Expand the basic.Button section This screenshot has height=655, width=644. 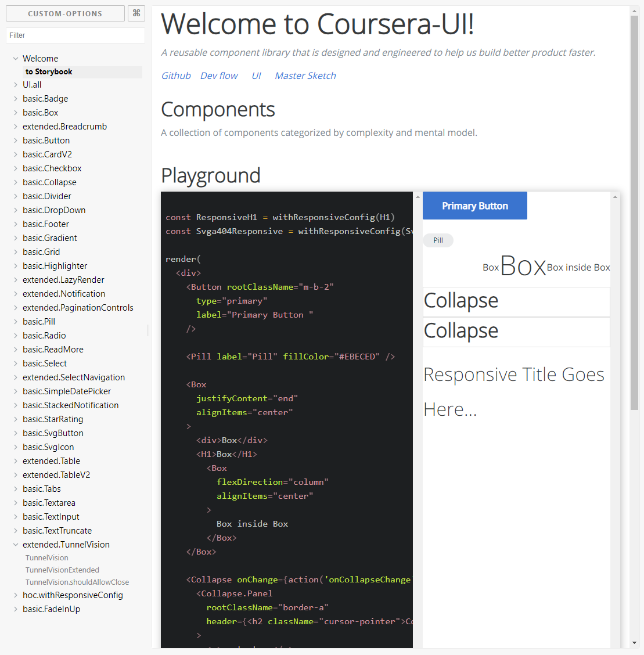pos(46,141)
